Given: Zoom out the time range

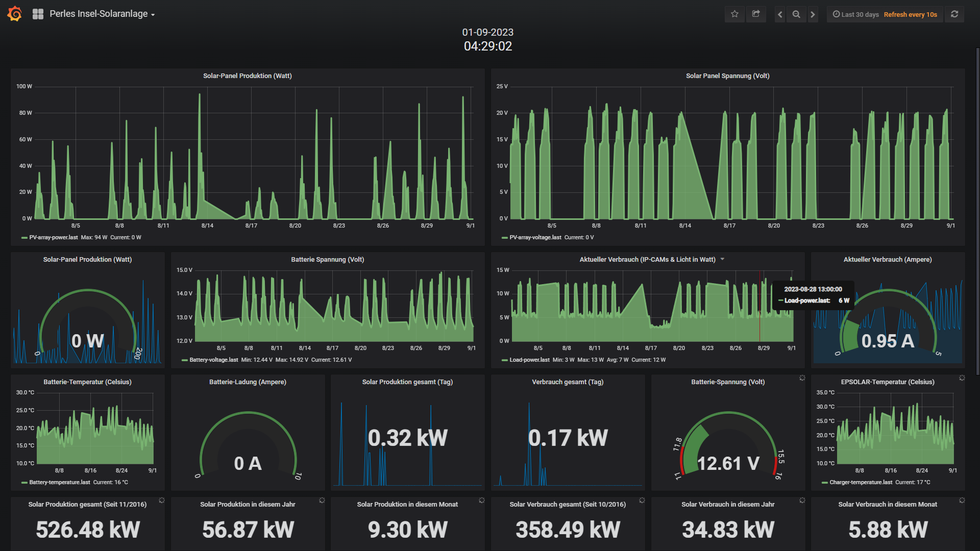Looking at the screenshot, I should click(796, 14).
